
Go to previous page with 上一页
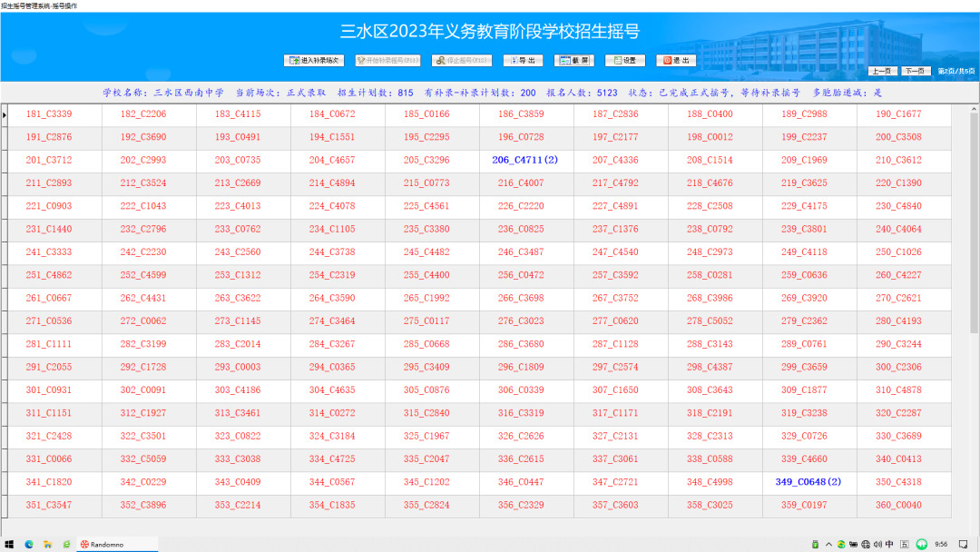tap(883, 71)
